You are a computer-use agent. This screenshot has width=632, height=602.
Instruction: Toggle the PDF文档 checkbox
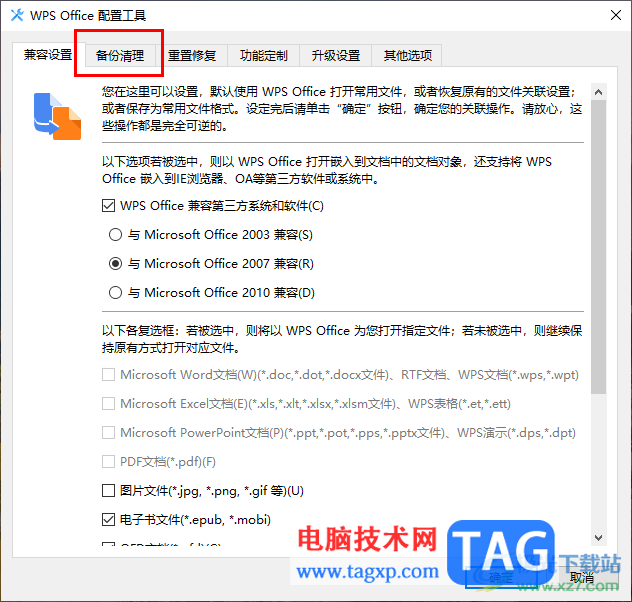pyautogui.click(x=108, y=462)
